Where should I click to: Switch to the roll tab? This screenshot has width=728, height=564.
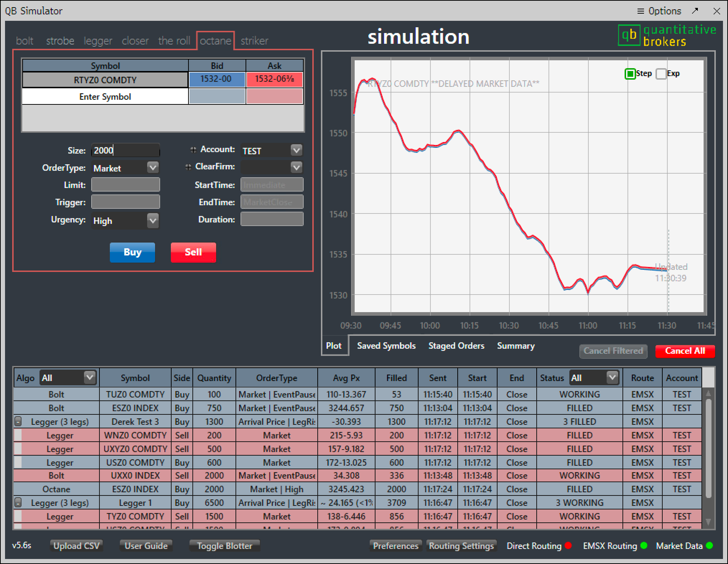pyautogui.click(x=174, y=41)
